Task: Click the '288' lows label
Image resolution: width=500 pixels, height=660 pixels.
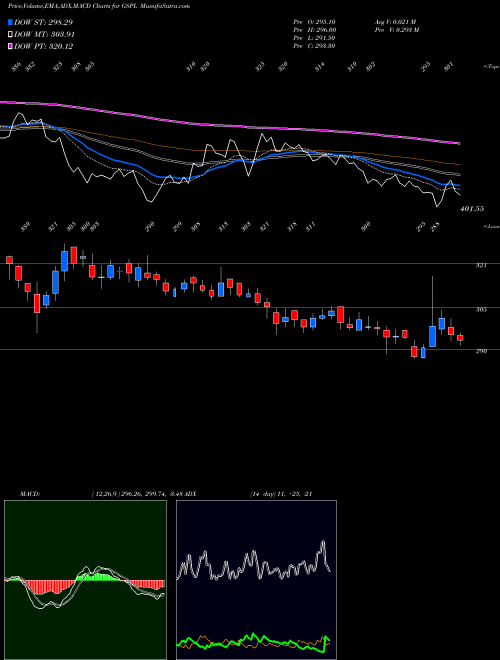Action: (436, 226)
